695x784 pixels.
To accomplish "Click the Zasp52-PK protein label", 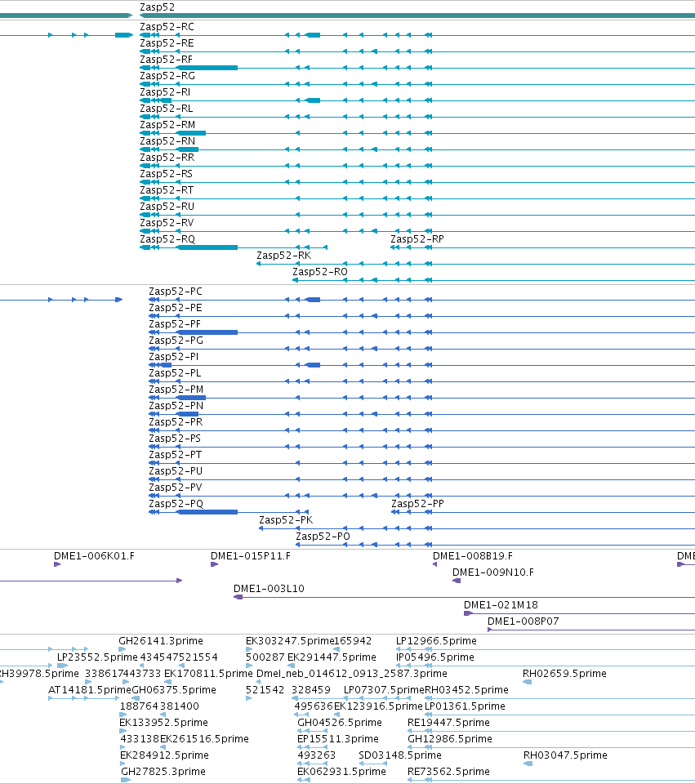I will (286, 520).
